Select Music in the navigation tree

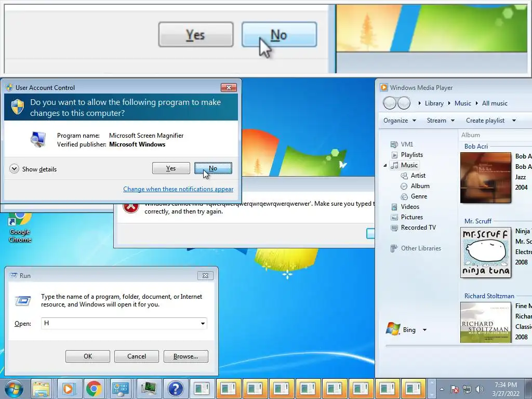click(404, 165)
